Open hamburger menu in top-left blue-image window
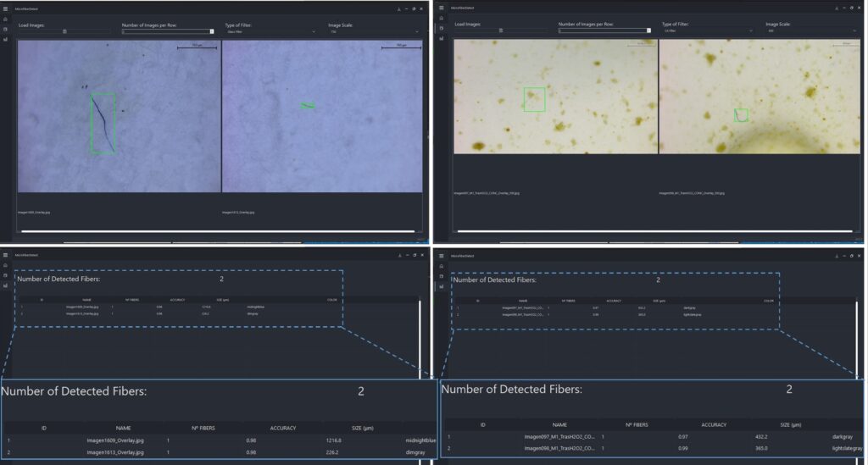 click(x=5, y=8)
